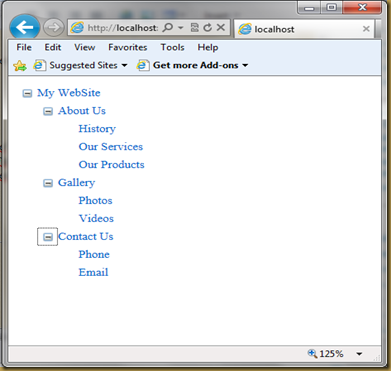
Task: Click the search magnifier icon in address bar
Action: [x=168, y=28]
